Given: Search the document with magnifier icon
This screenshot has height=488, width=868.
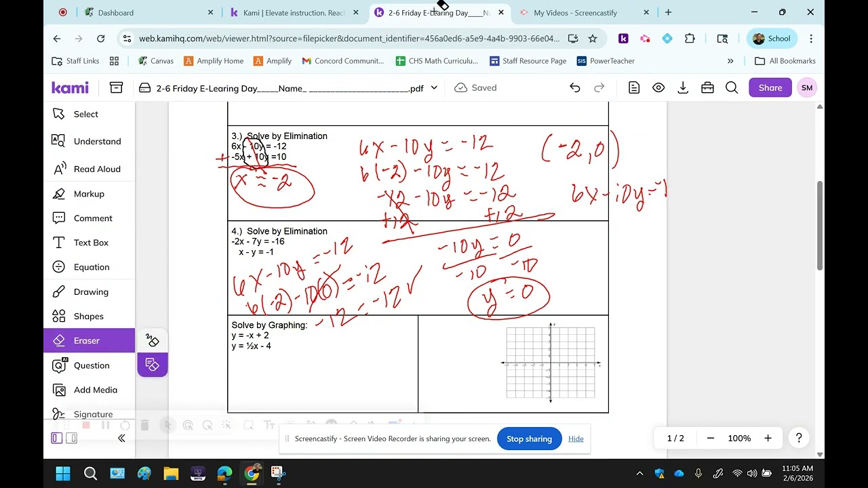Looking at the screenshot, I should [x=732, y=87].
